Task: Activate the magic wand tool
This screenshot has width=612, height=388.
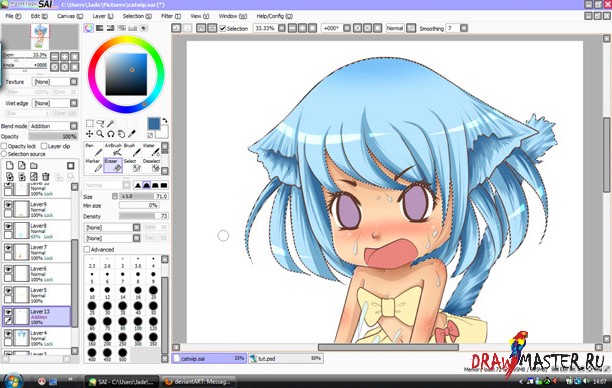Action: click(111, 123)
